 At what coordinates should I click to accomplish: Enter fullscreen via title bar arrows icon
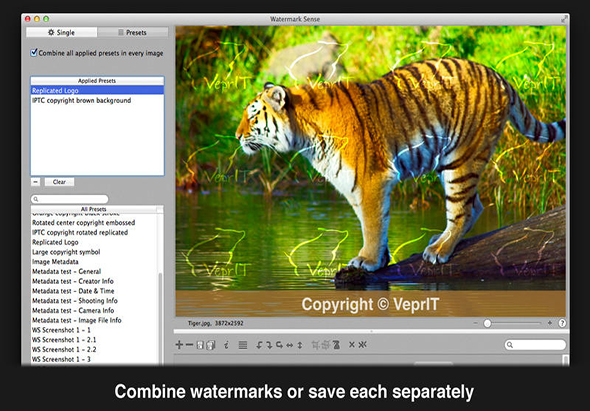(x=564, y=18)
